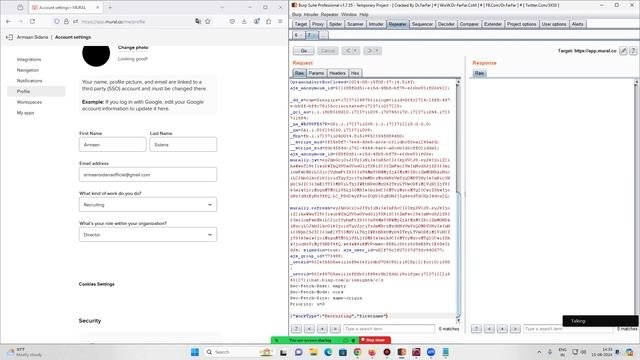Click the Email address input field
Image resolution: width=640 pixels, height=360 pixels.
148,175
